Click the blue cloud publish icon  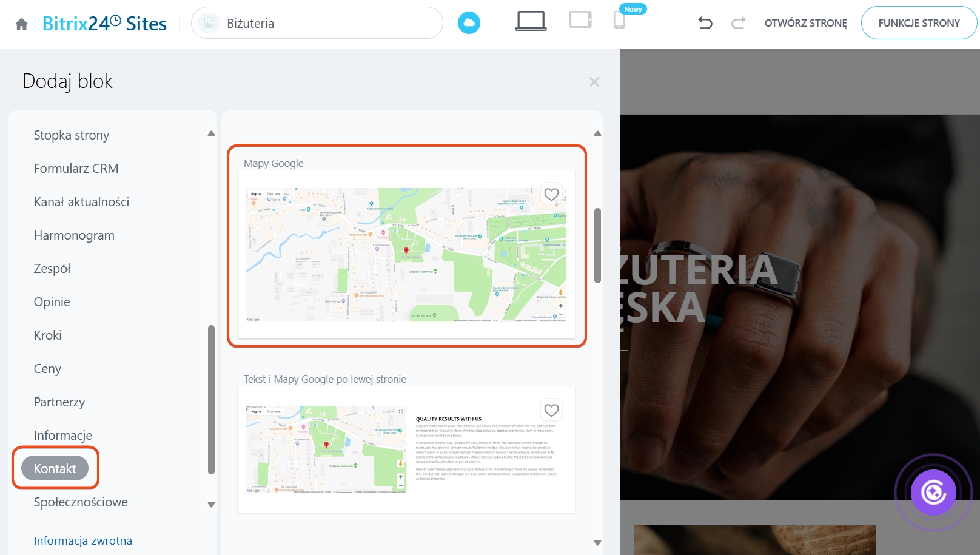click(469, 23)
